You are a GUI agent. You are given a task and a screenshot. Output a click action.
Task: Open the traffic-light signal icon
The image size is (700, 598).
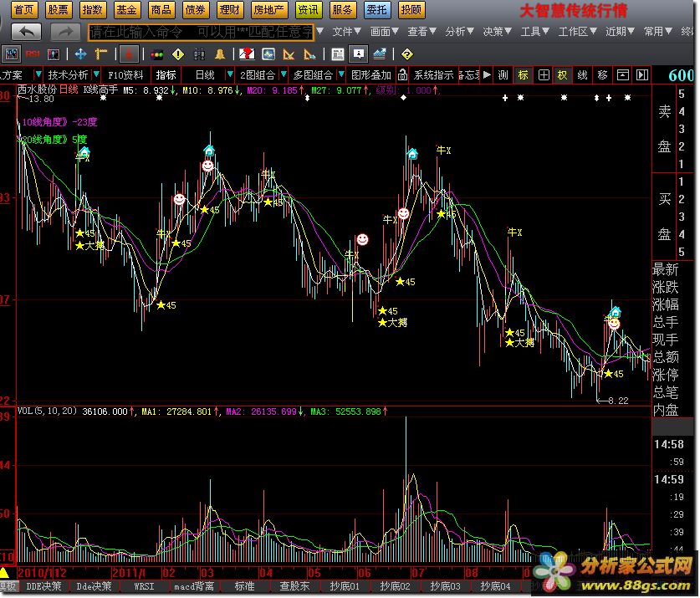point(157,54)
